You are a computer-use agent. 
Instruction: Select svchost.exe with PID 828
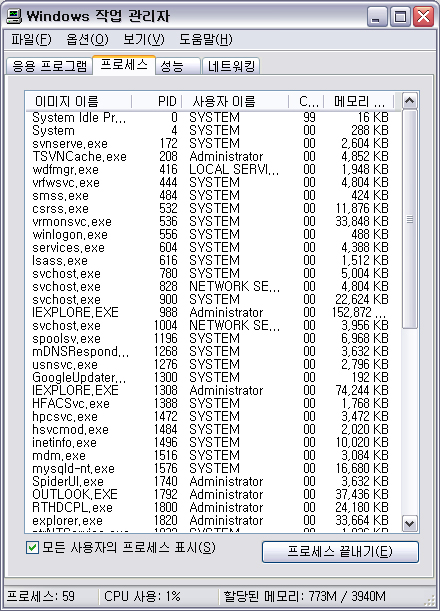tap(212, 286)
